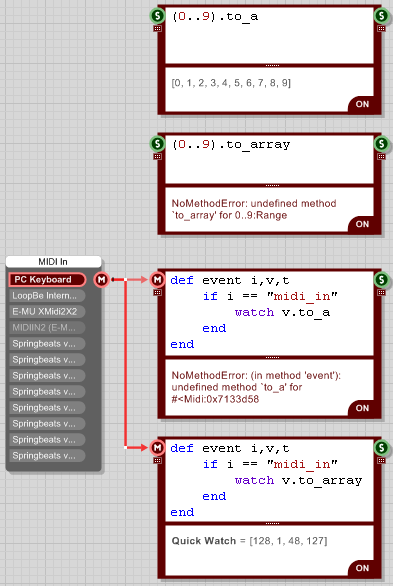Screen dimensions: 393x586
Task: Click the Quick Watch = [128, 1, 48, 127] output
Action: [x=249, y=541]
